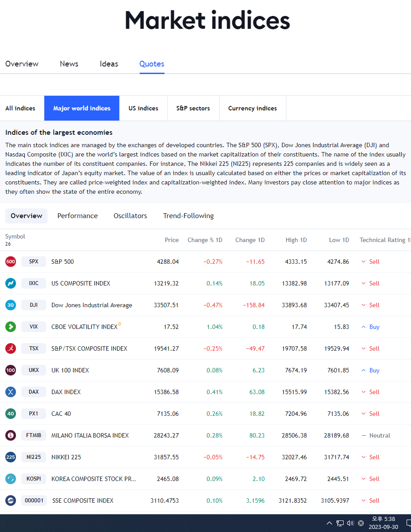This screenshot has width=411, height=532.
Task: Sort by Change 1D column header
Action: [x=250, y=240]
